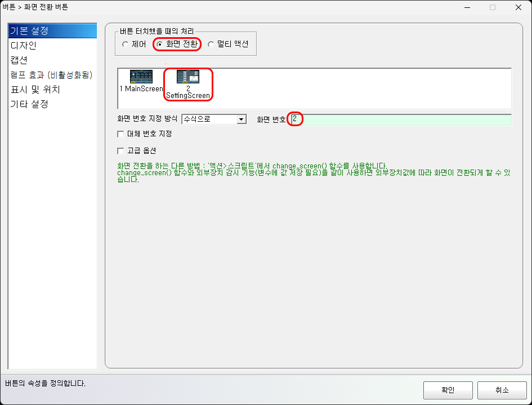Click the 확인 button

pos(448,390)
